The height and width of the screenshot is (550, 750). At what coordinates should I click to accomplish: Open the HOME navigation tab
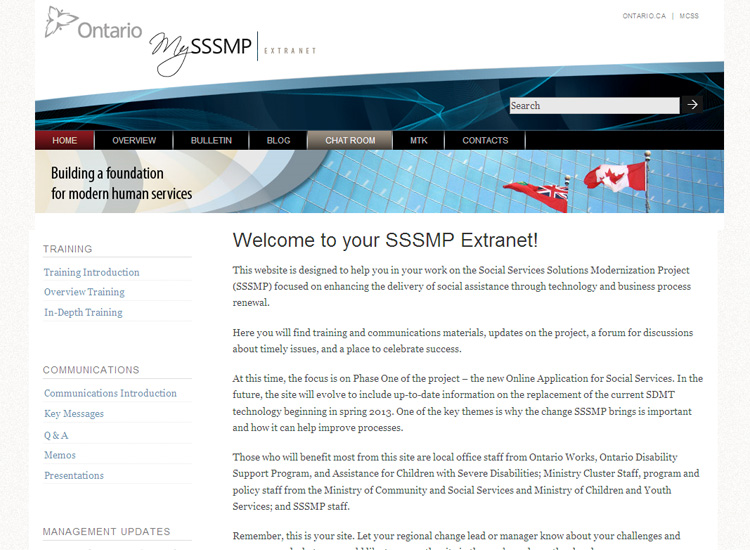coord(65,141)
